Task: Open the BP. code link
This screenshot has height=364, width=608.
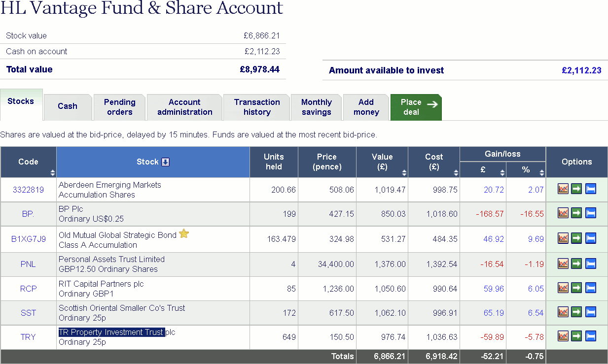Action: (x=28, y=214)
